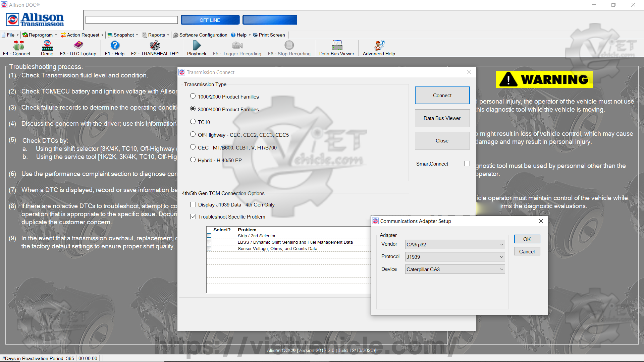This screenshot has height=362, width=644.
Task: Click OK in Communications Adapter Setup
Action: [527, 239]
